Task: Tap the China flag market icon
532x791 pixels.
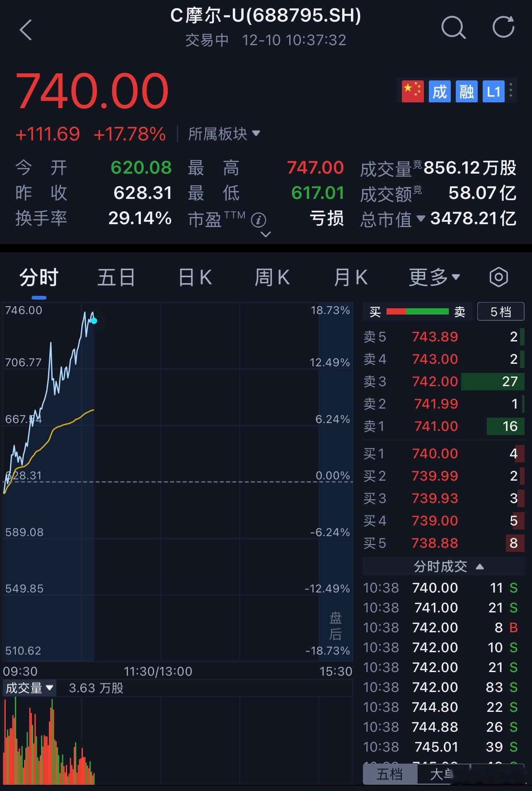Action: point(412,91)
